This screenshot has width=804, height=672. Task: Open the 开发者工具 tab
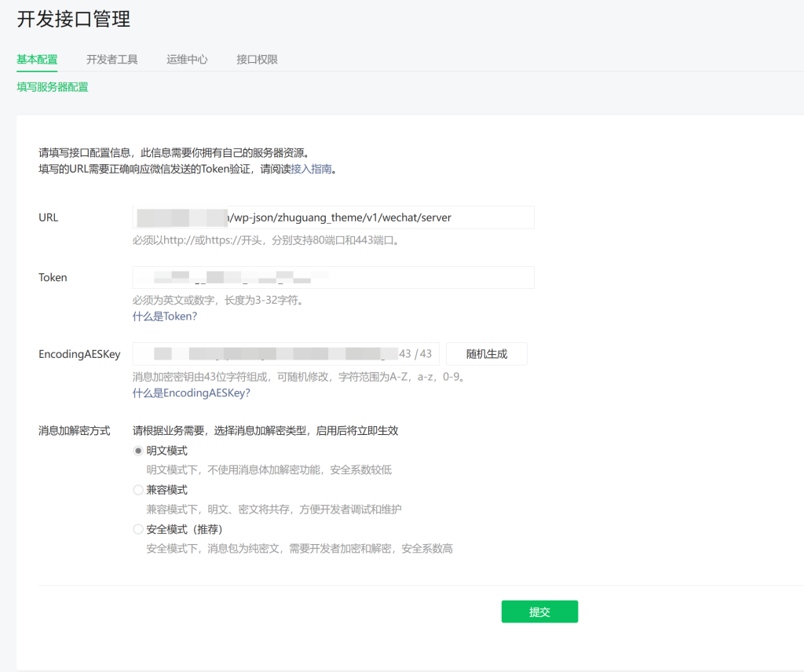112,59
